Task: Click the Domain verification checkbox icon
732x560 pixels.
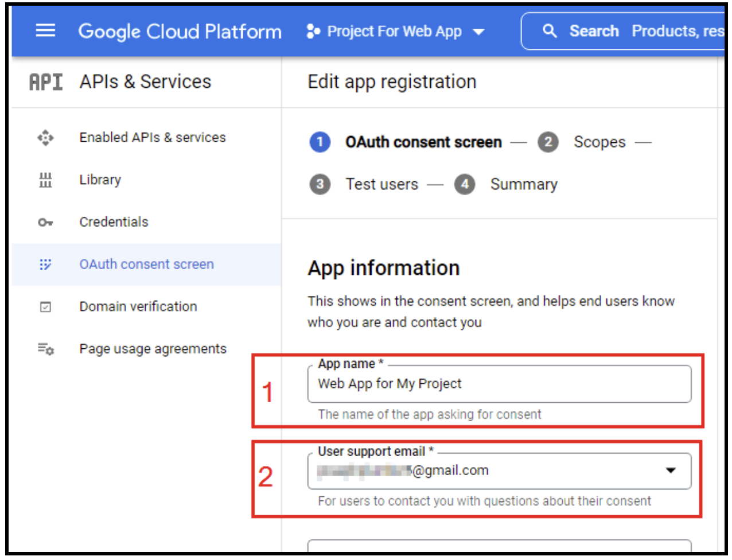Action: point(45,307)
